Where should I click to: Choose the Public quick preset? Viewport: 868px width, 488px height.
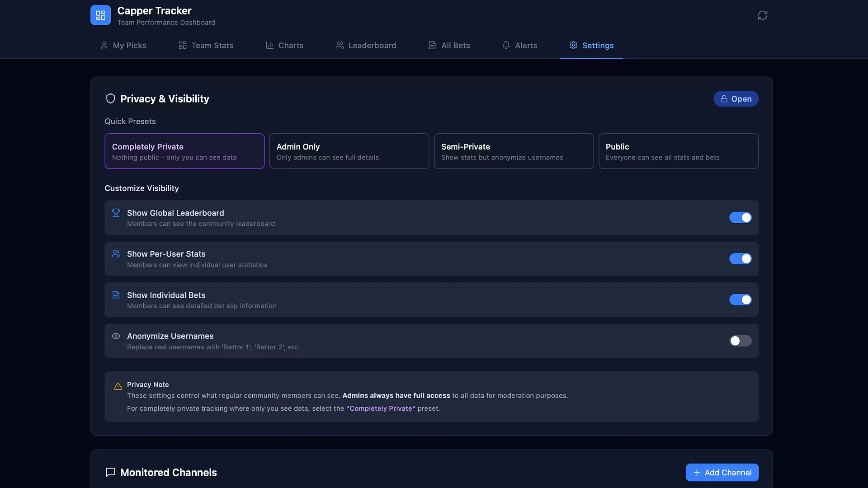(x=678, y=151)
